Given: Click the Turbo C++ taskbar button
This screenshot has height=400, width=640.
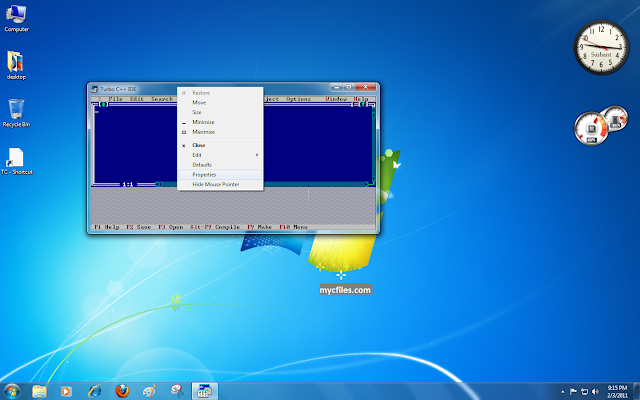Looking at the screenshot, I should (204, 391).
